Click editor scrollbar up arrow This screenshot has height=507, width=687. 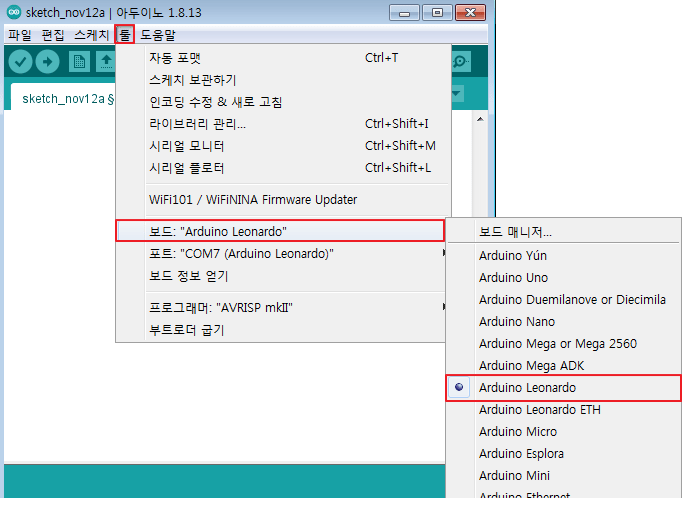coord(480,119)
